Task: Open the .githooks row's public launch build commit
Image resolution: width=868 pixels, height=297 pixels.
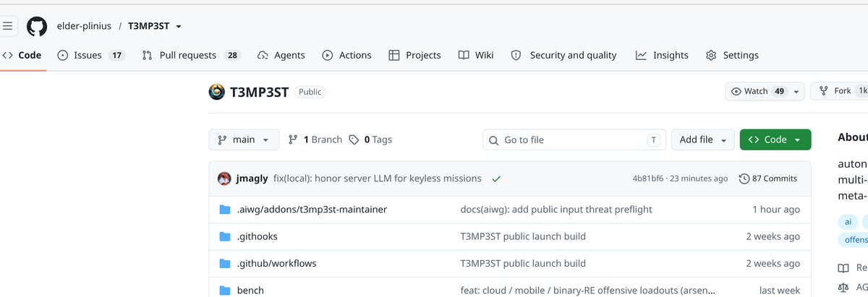Action: pos(523,236)
